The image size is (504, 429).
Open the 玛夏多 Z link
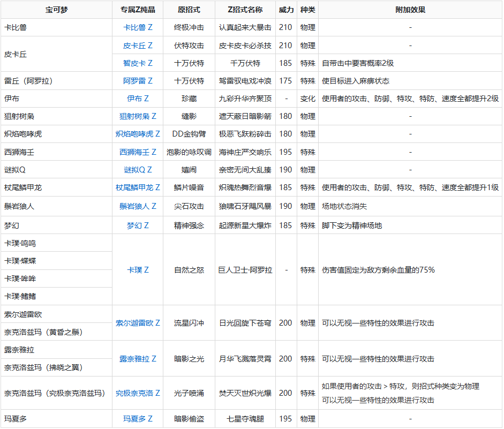tap(138, 419)
